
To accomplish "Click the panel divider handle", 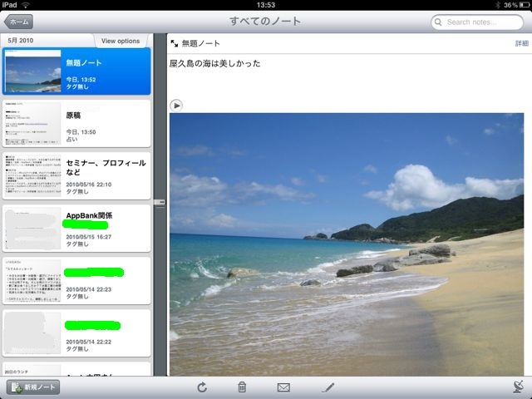I will tap(160, 202).
